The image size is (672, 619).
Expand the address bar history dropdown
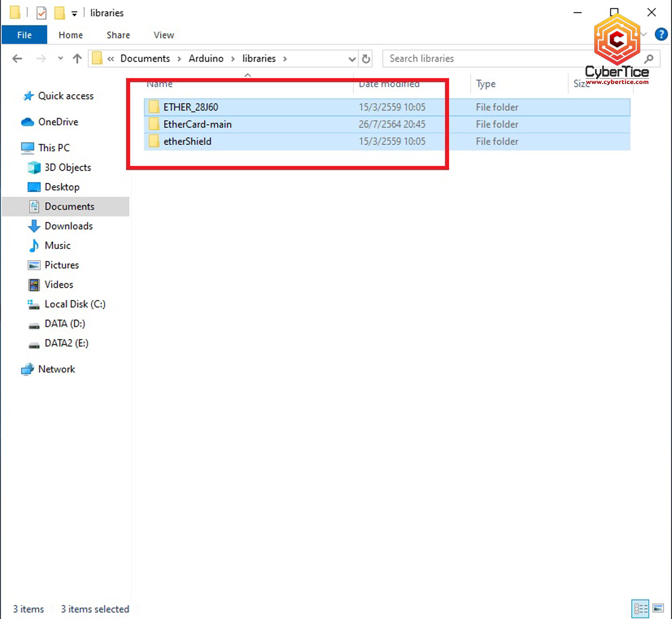(352, 59)
